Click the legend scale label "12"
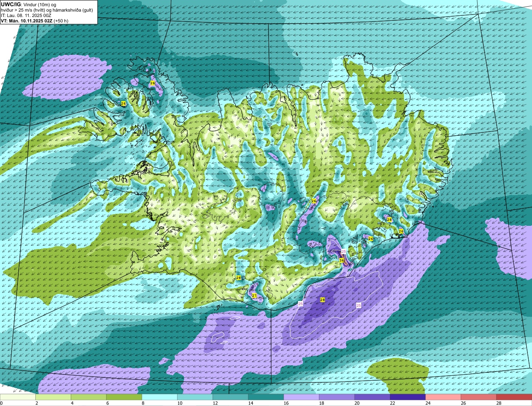 click(x=214, y=403)
